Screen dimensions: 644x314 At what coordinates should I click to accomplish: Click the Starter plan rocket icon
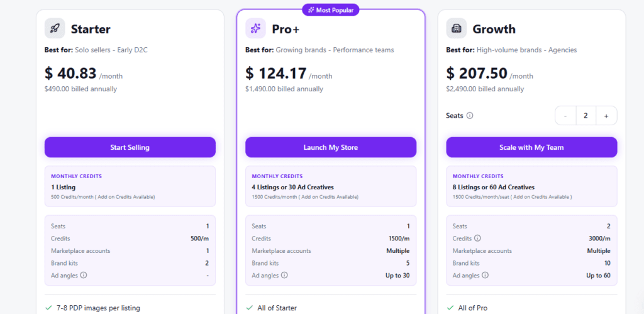click(x=55, y=28)
